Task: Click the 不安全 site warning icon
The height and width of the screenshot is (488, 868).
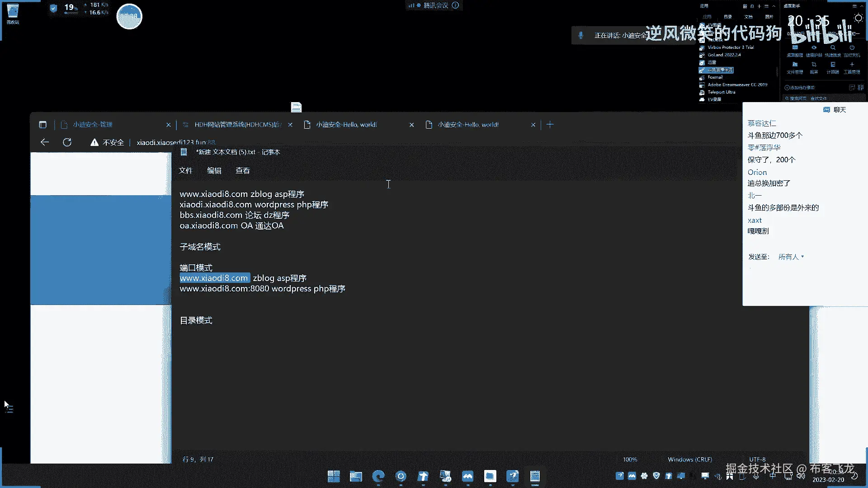Action: point(94,142)
